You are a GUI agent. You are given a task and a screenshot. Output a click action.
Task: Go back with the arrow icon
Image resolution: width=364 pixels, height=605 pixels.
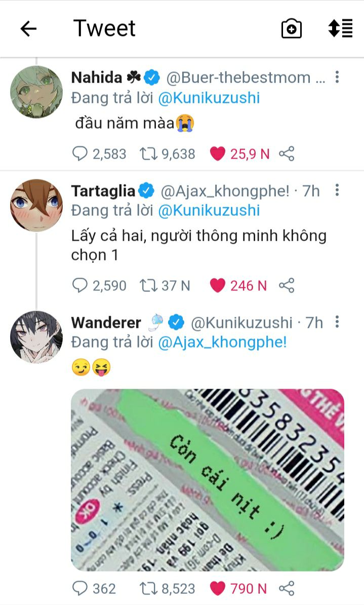coord(28,28)
